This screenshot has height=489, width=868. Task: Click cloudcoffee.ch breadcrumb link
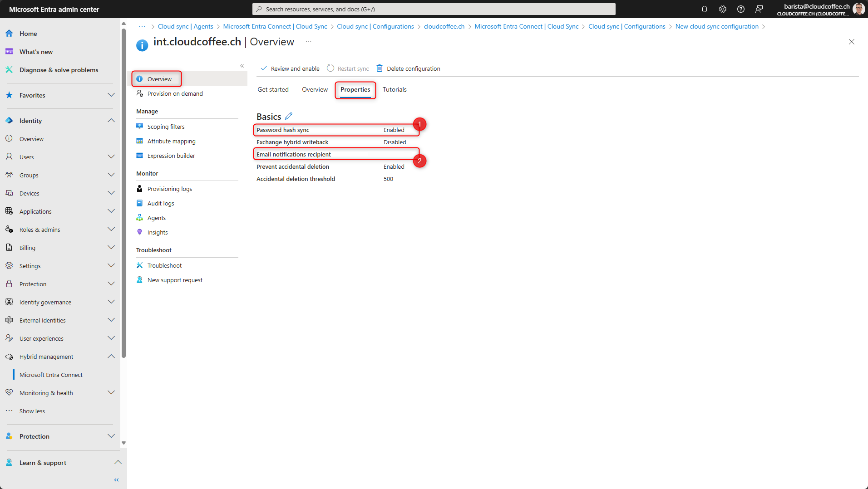click(444, 26)
